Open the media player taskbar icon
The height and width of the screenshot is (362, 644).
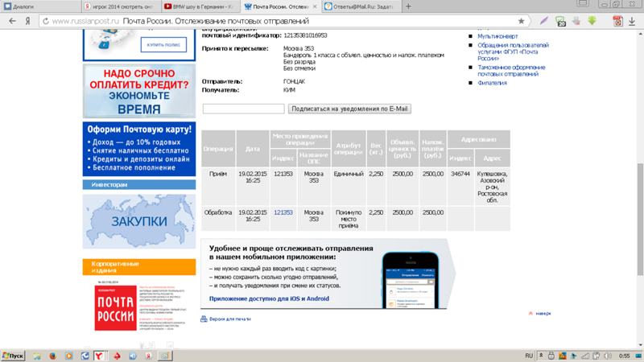coord(68,356)
